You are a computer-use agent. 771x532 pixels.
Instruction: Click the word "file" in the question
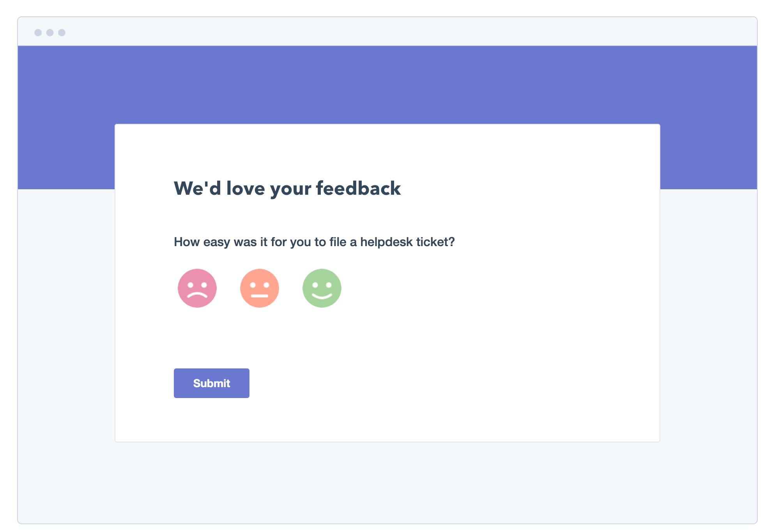tap(338, 242)
